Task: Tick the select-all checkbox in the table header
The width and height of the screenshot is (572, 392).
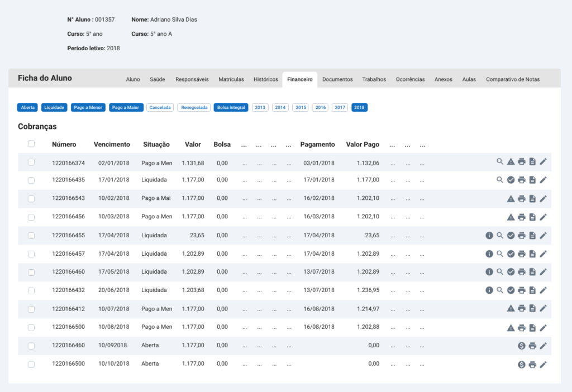Action: (31, 144)
